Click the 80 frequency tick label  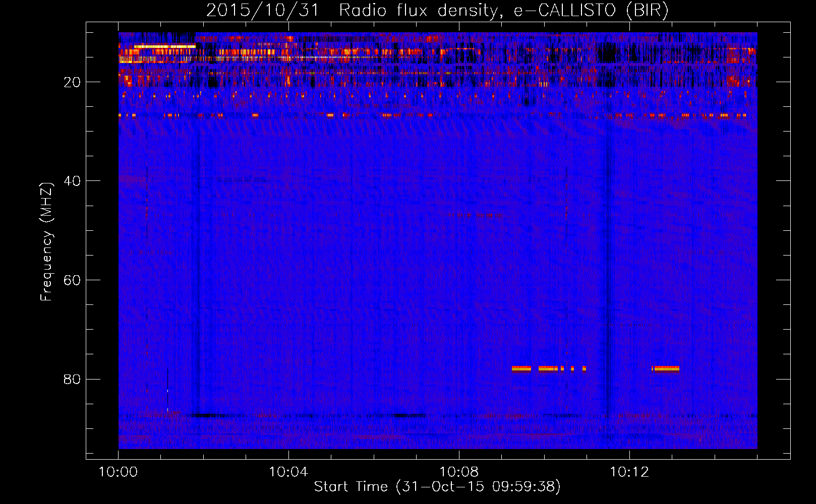[72, 379]
